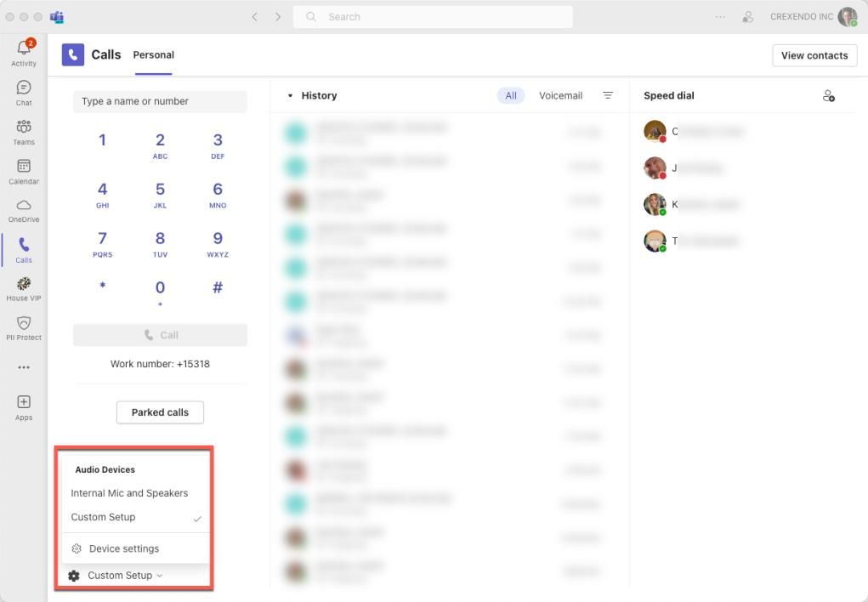
Task: Focus the Type a name or number field
Action: [160, 101]
